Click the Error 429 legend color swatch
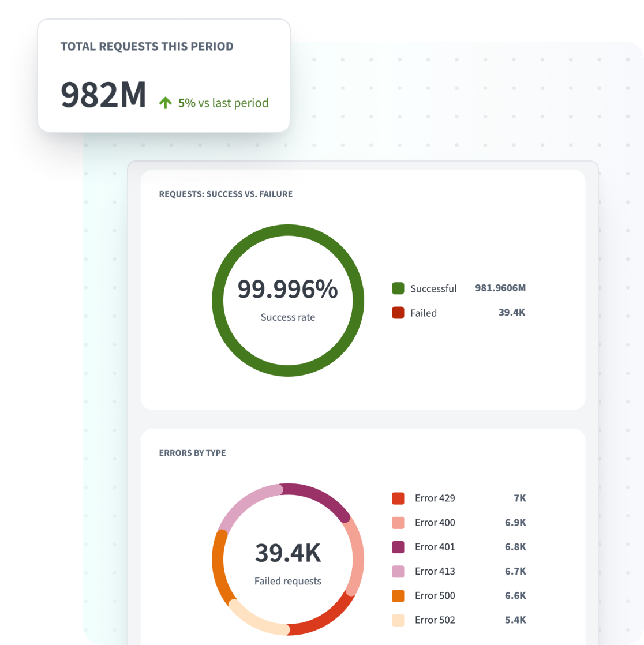 point(398,498)
